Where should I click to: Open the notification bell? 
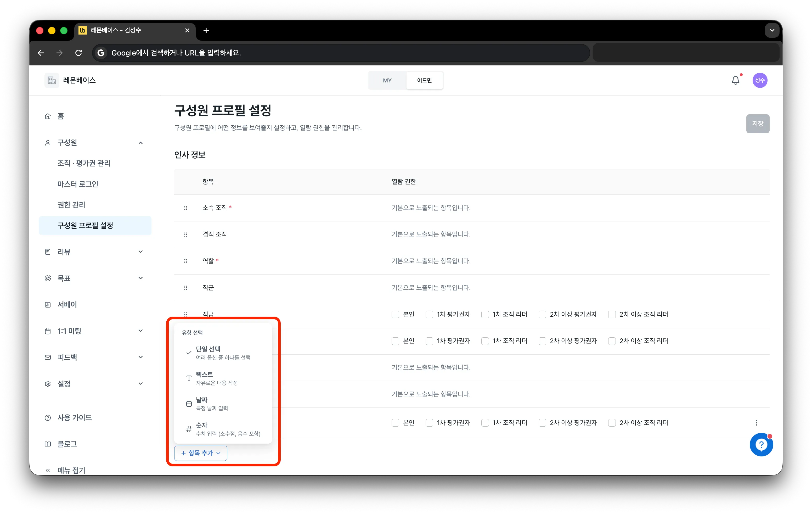tap(735, 80)
